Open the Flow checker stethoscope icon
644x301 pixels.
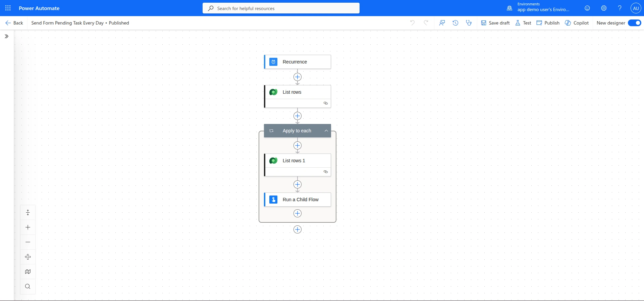pyautogui.click(x=469, y=23)
